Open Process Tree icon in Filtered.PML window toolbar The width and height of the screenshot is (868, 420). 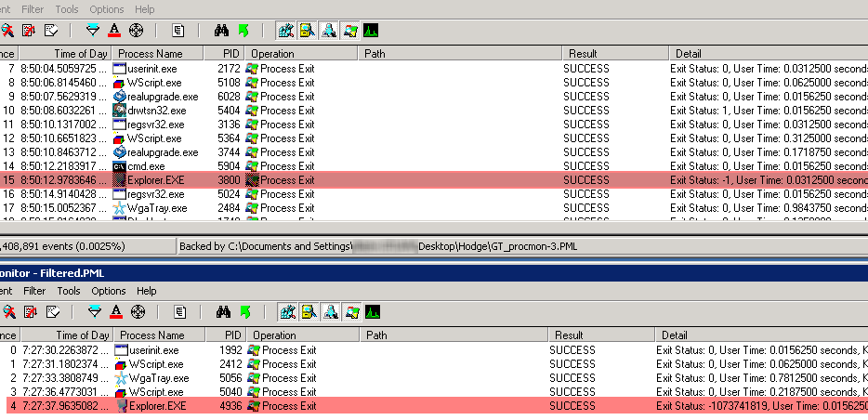(x=180, y=311)
